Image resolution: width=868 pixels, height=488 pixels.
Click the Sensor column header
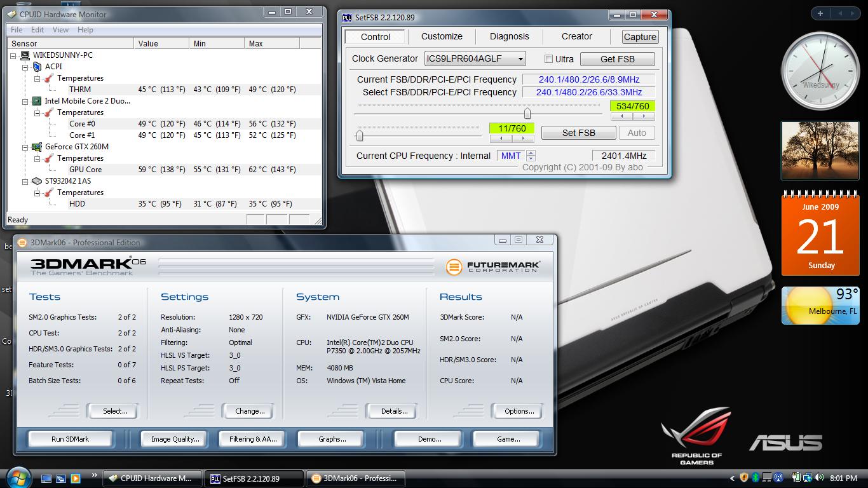(71, 43)
